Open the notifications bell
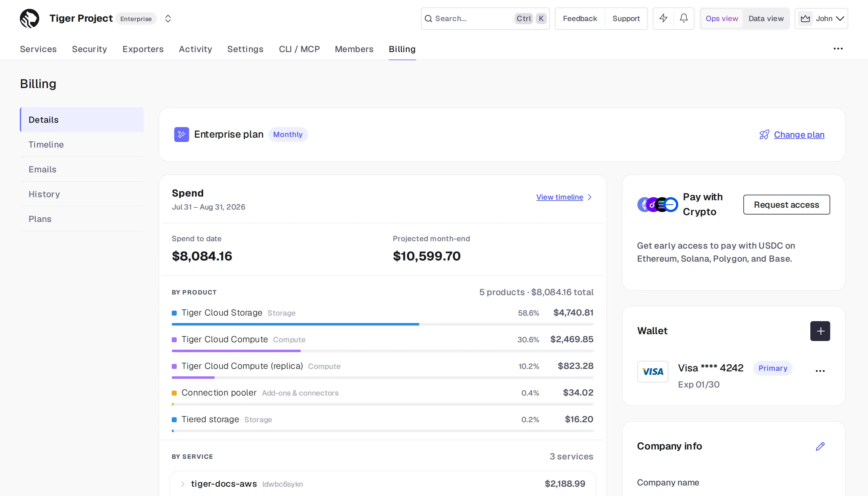 [x=684, y=18]
